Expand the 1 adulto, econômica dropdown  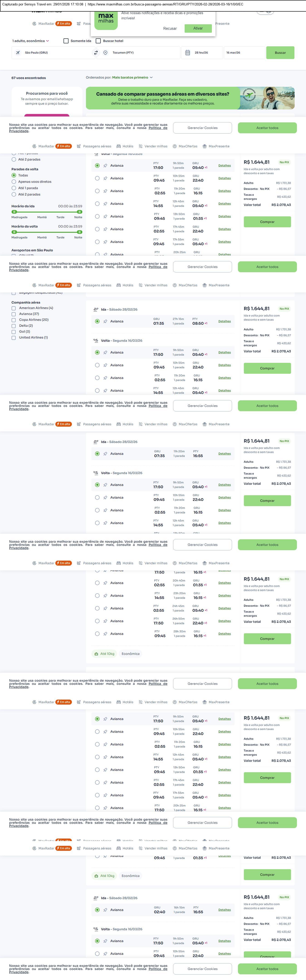point(31,41)
